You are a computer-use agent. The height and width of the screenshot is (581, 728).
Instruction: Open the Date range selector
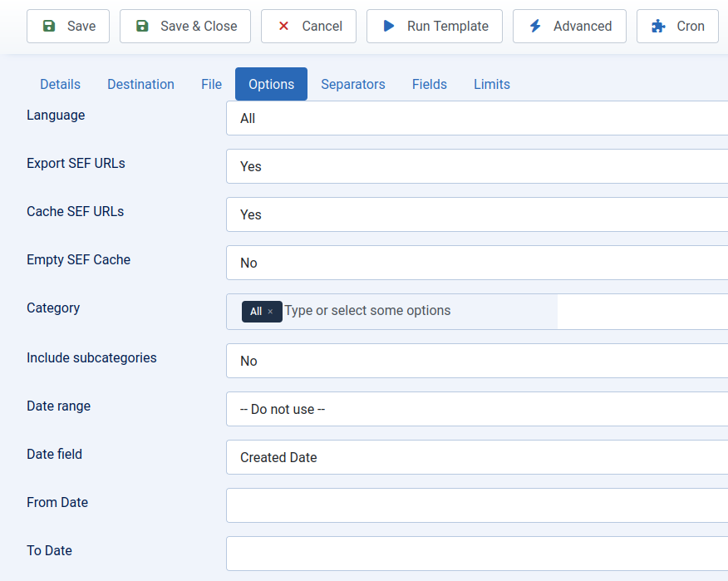(474, 409)
